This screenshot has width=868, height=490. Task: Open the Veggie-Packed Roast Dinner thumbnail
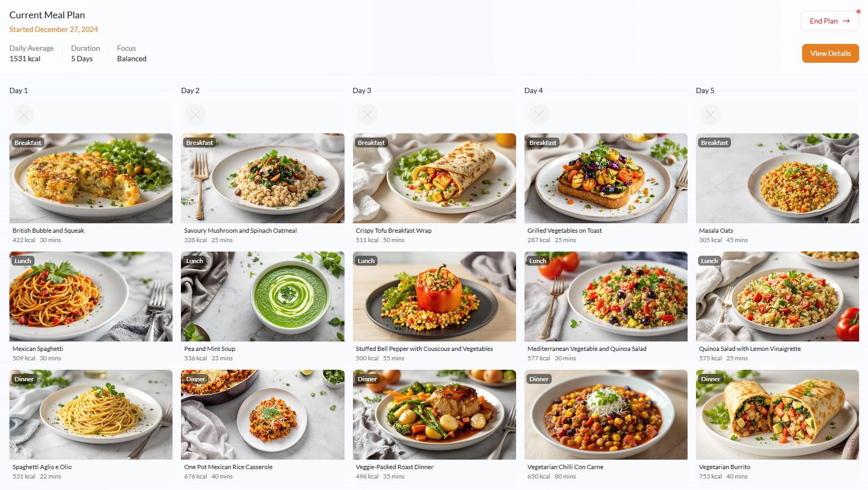click(435, 415)
